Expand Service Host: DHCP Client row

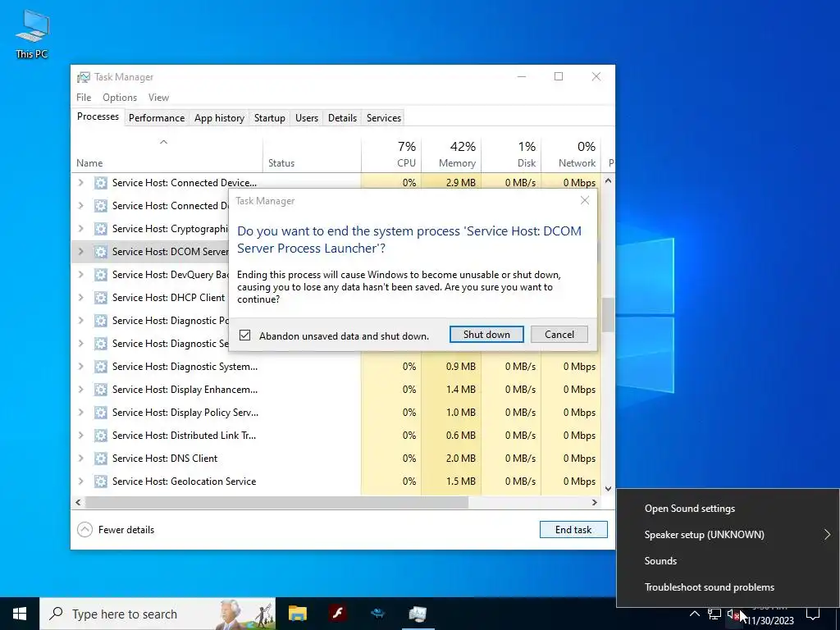click(x=81, y=297)
